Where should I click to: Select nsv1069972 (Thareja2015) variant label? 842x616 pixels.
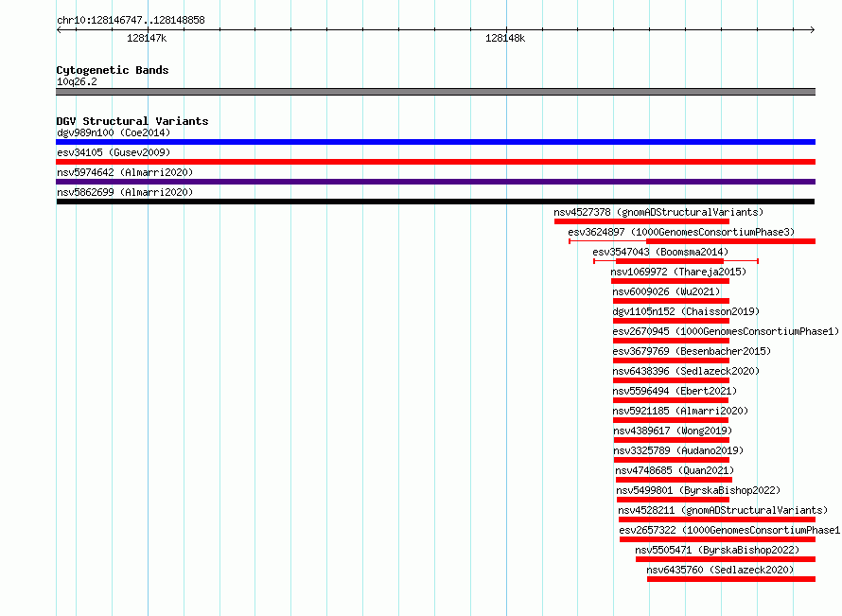[678, 272]
